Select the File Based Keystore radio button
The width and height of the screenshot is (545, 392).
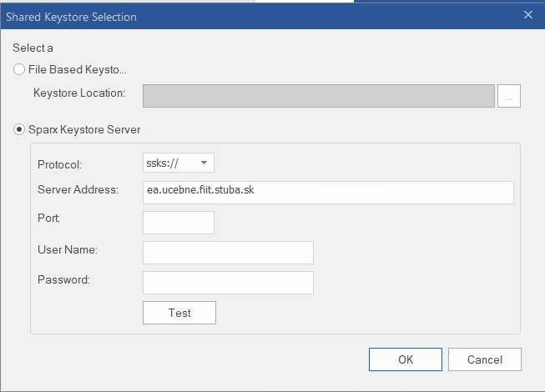click(x=18, y=69)
